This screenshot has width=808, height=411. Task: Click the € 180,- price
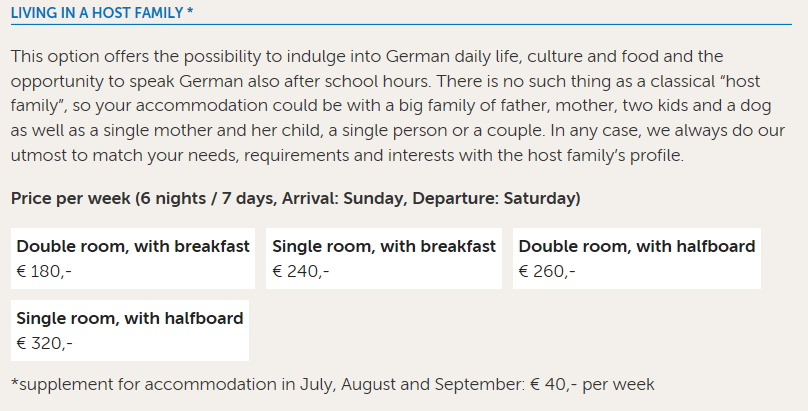44,271
